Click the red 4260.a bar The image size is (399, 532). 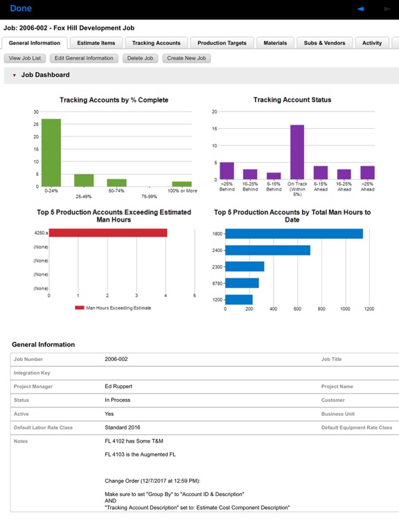108,233
